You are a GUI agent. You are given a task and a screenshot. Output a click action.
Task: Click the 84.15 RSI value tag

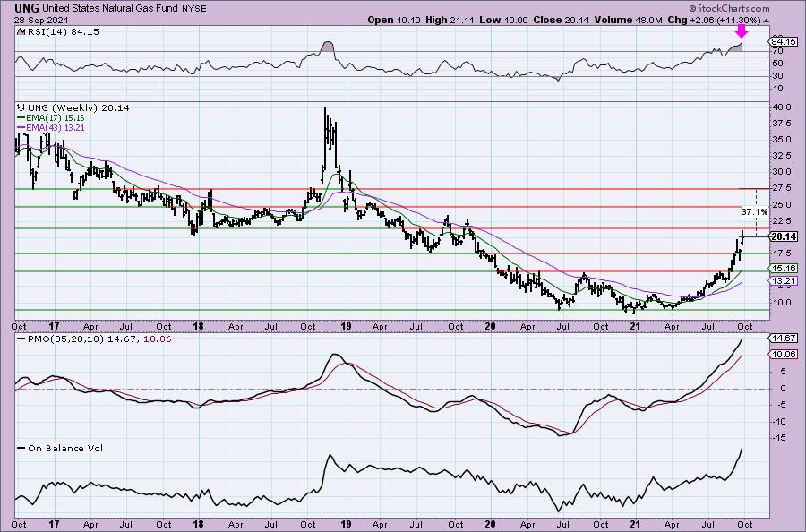coord(784,41)
